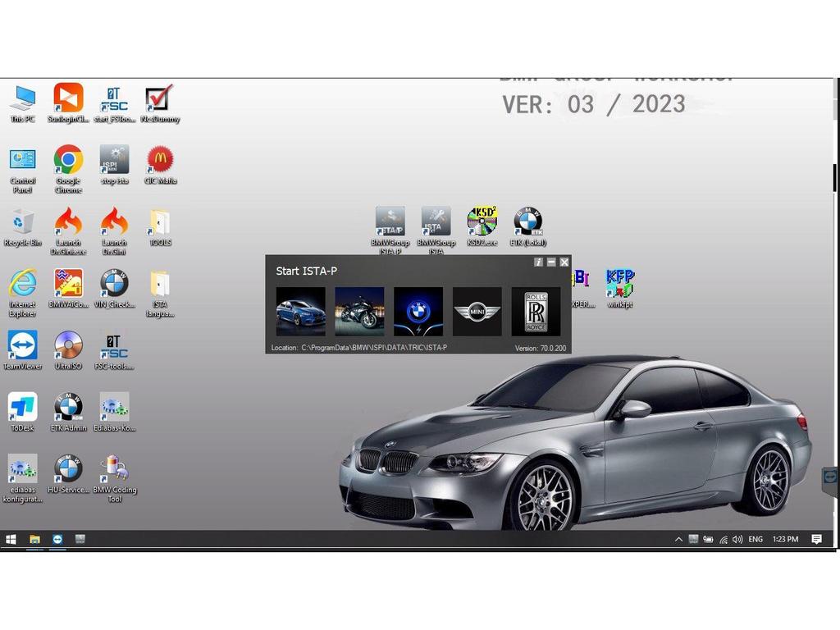The width and height of the screenshot is (840, 630).
Task: Pick the MINI brand tile
Action: pyautogui.click(x=477, y=311)
